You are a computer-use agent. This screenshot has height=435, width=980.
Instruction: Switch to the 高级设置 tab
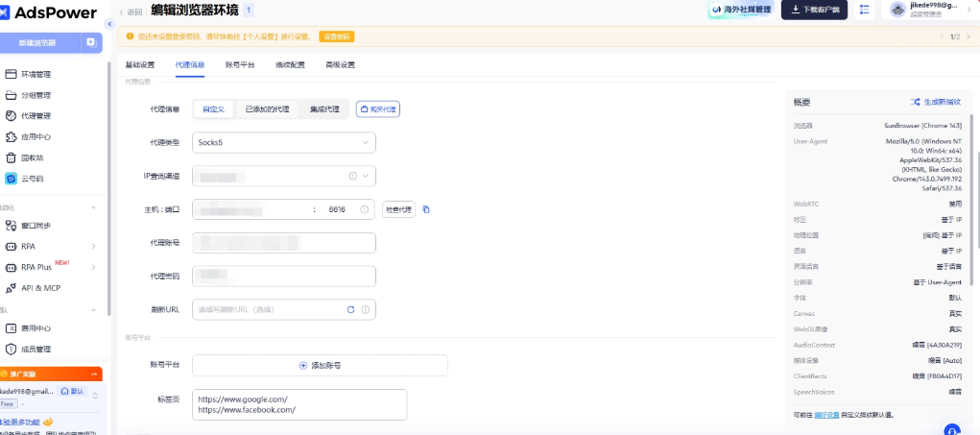coord(340,65)
